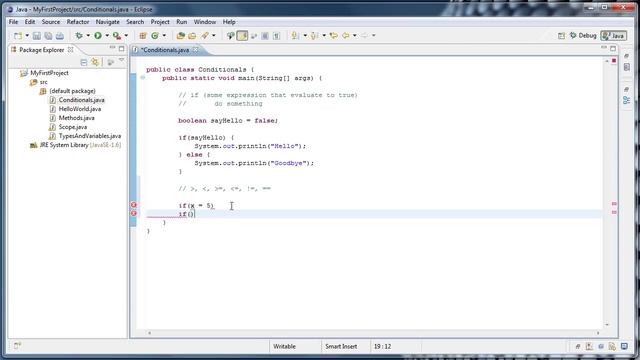The image size is (640, 360).
Task: Open the Edit menu
Action: 30,22
